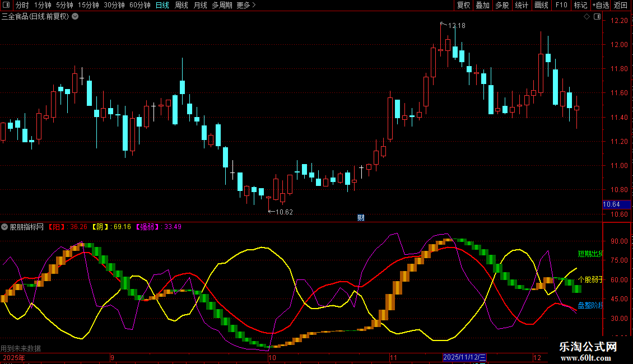The height and width of the screenshot is (364, 633).
Task: Expand dropdown beside 三全食品 title
Action: [75, 17]
